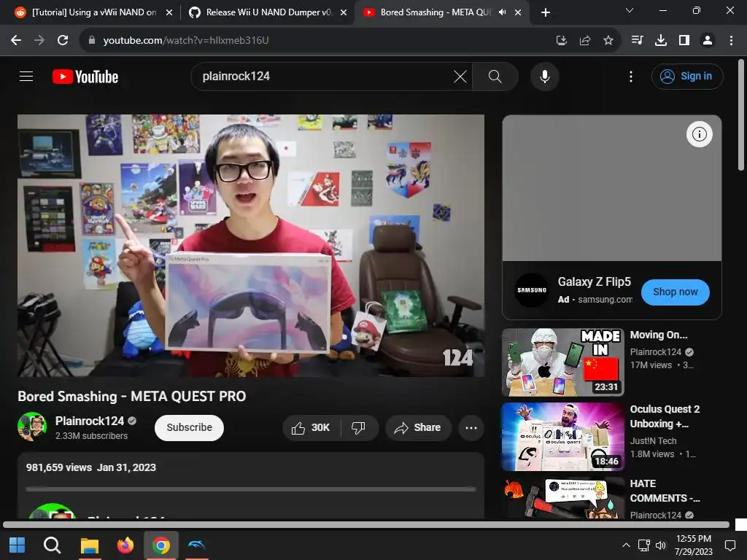Screen dimensions: 747x560
Task: Open a new browser tab
Action: (546, 12)
